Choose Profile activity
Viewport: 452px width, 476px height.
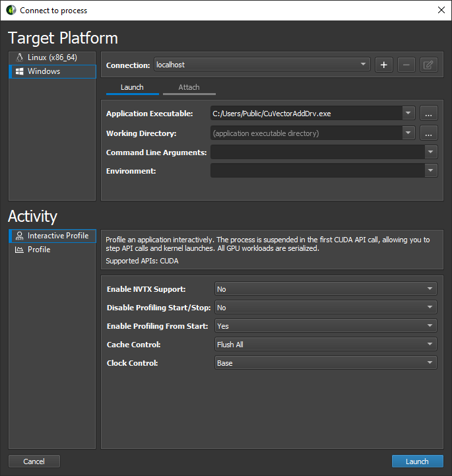[52, 250]
